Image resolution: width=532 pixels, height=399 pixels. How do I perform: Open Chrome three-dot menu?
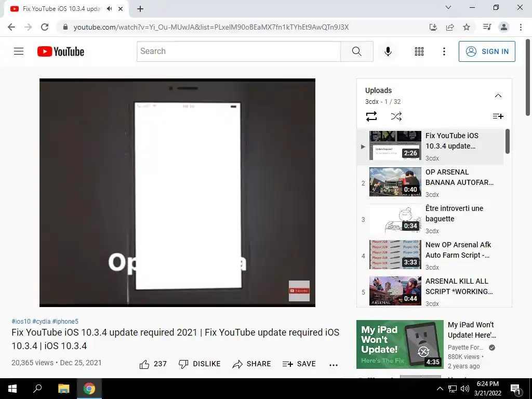click(521, 27)
